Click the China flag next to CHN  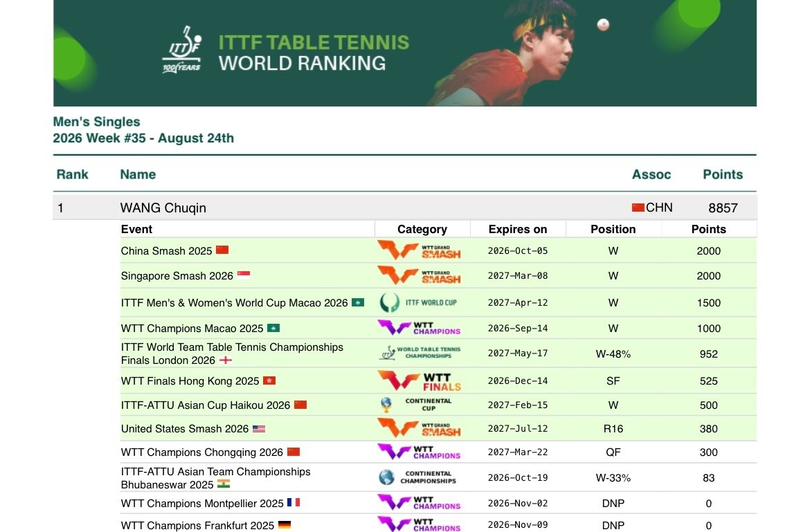pos(638,208)
